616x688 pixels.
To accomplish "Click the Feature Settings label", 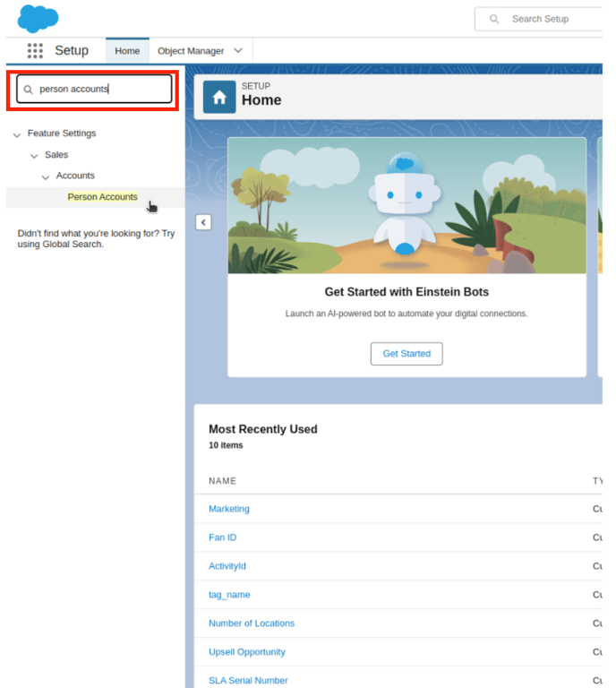I will pyautogui.click(x=62, y=133).
